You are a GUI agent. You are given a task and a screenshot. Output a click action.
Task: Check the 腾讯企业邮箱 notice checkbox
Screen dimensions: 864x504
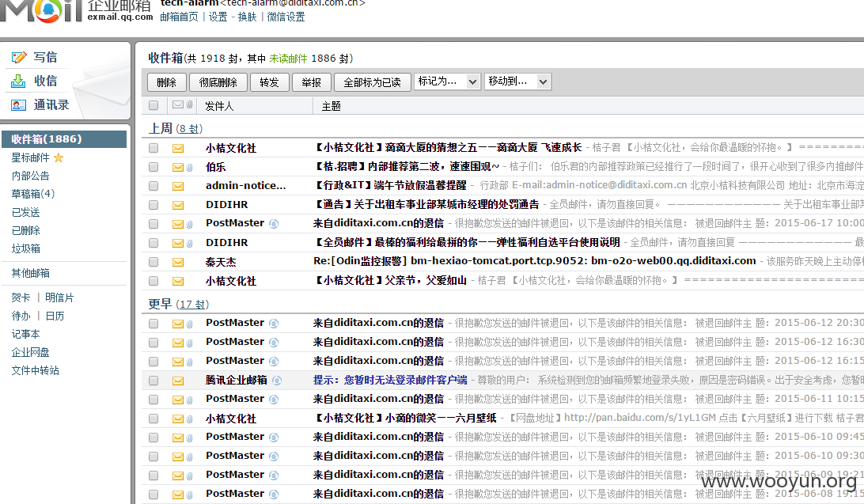(153, 381)
